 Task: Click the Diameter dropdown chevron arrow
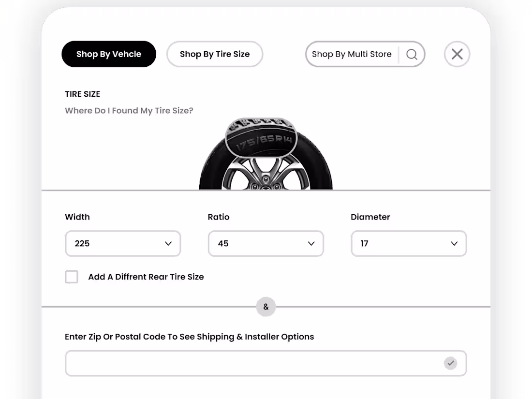click(x=454, y=243)
